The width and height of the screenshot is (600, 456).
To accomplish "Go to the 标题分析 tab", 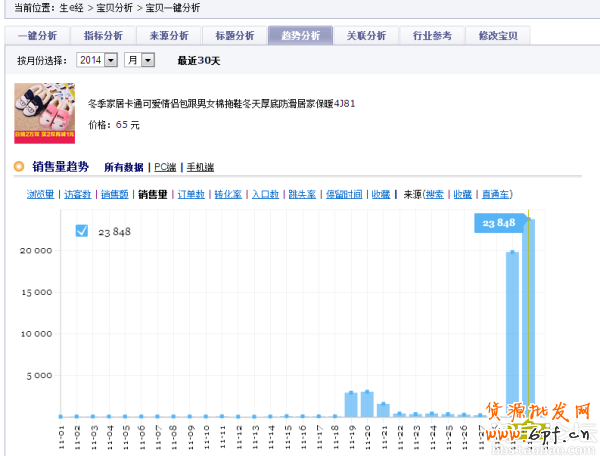I will pyautogui.click(x=235, y=36).
